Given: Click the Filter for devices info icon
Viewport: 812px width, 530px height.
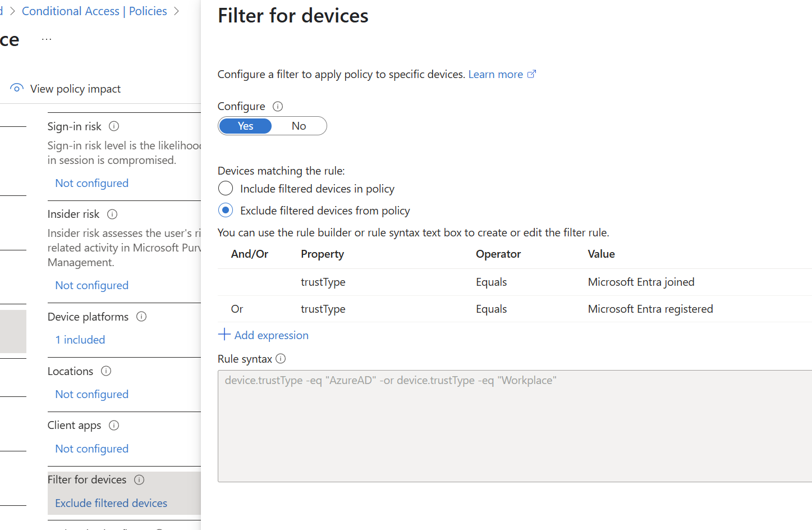Looking at the screenshot, I should (139, 479).
